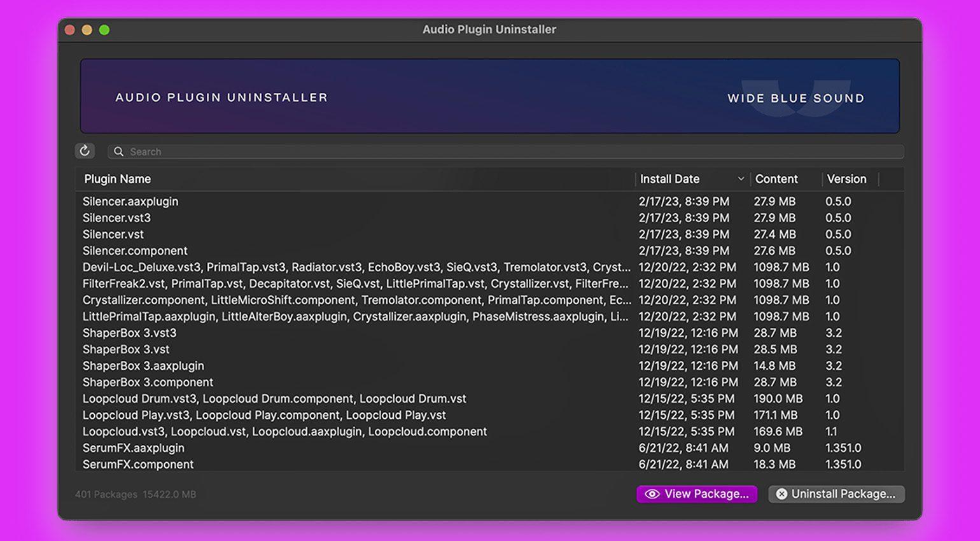Click the 190.0 MB content cell
Image resolution: width=980 pixels, height=541 pixels.
point(778,398)
